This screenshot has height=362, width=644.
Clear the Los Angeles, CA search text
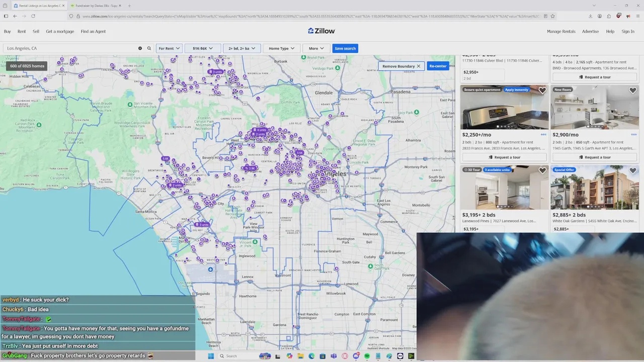[x=140, y=48]
